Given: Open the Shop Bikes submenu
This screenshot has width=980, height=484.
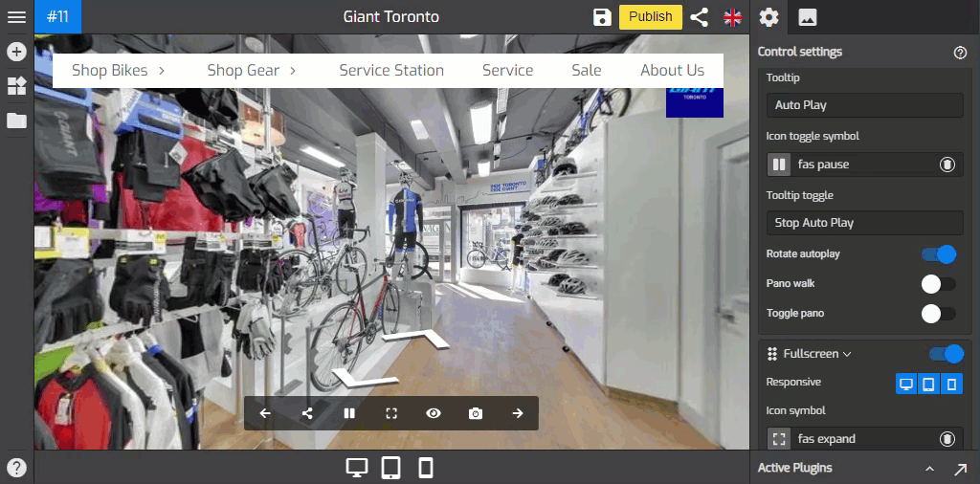Looking at the screenshot, I should tap(118, 71).
